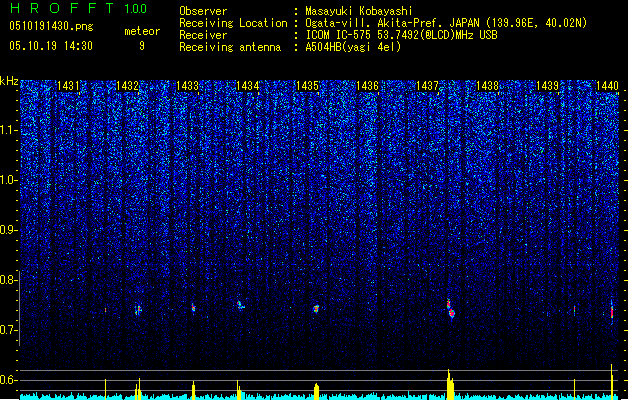Click the 1434 time marker
The height and width of the screenshot is (400, 629).
[x=248, y=86]
